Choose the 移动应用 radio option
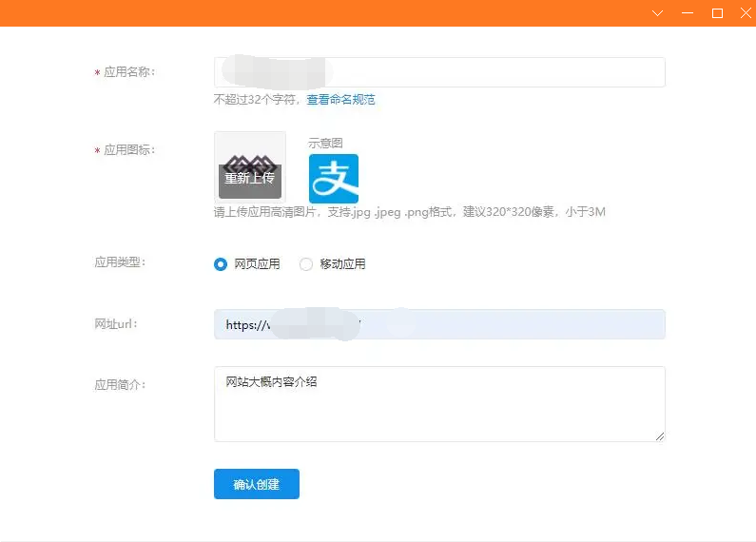 [x=306, y=264]
